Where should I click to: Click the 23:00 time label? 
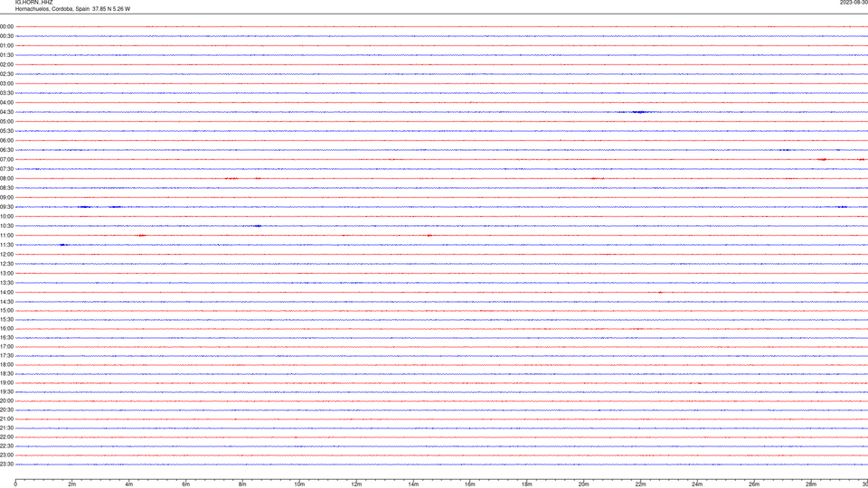click(x=6, y=455)
